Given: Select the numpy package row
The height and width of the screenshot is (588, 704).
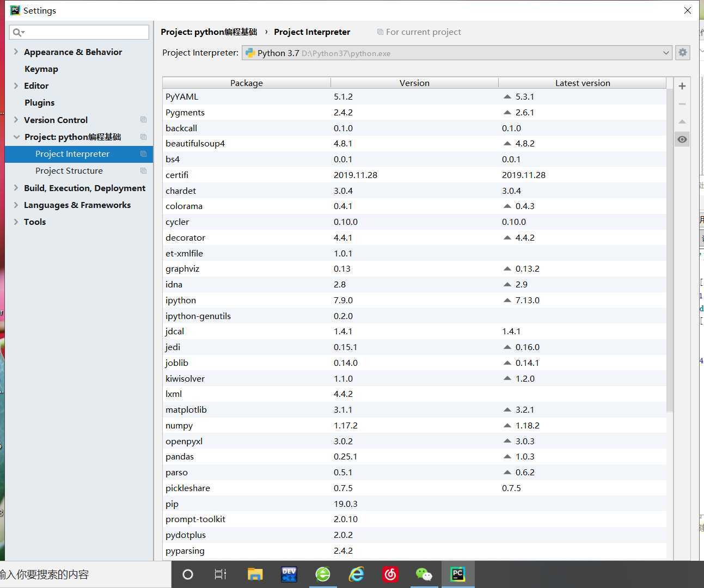Looking at the screenshot, I should 414,425.
